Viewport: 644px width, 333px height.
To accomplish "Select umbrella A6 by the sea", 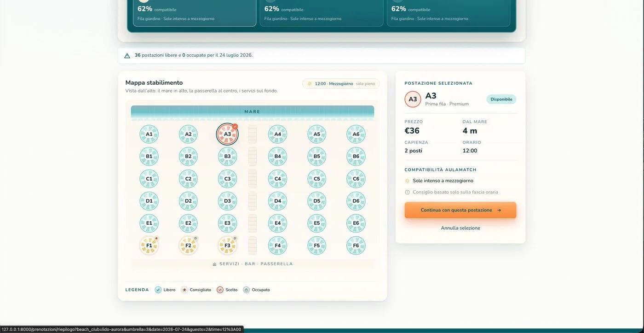I will [356, 134].
